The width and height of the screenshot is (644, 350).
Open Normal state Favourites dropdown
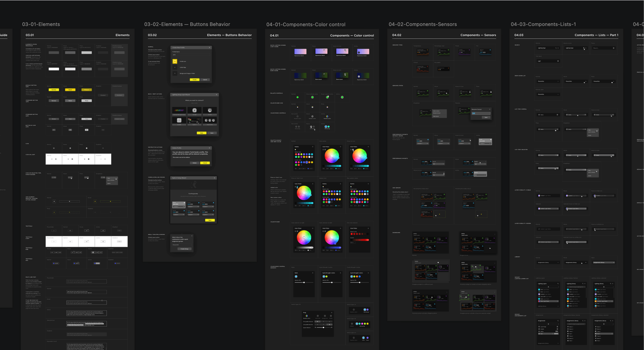click(548, 81)
